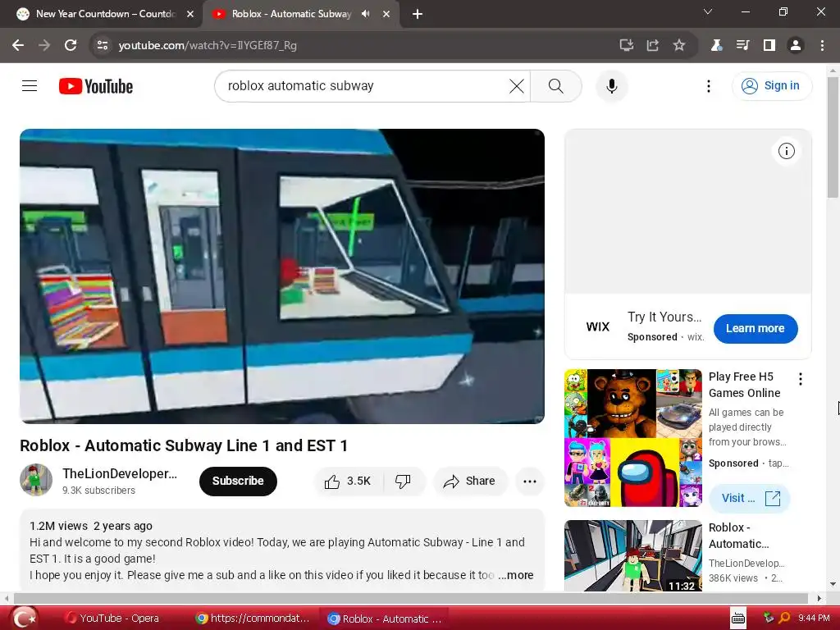Go forward in browser
The width and height of the screenshot is (840, 630).
click(44, 45)
